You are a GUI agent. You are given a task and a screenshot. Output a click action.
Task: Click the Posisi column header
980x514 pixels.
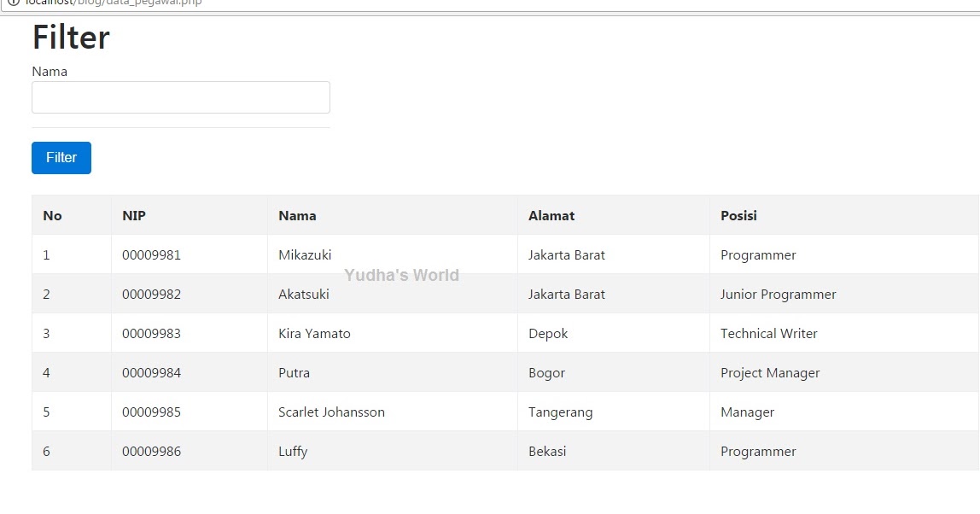[x=738, y=215]
